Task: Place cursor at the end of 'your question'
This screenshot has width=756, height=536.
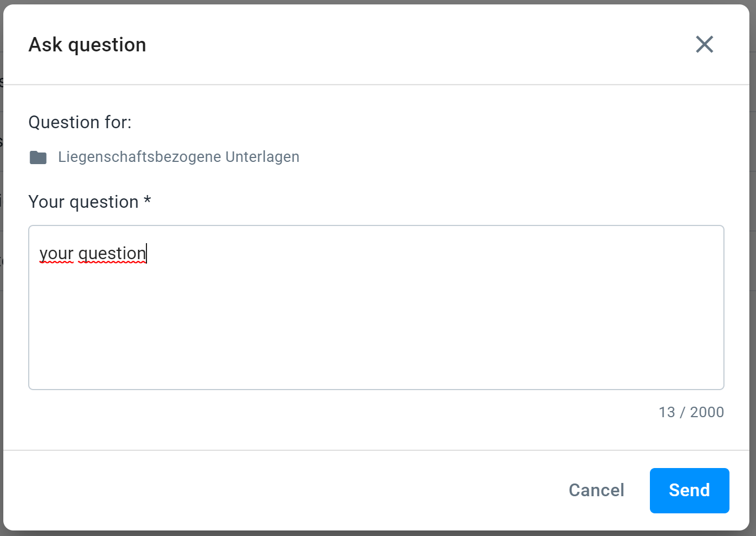Action: (x=146, y=253)
